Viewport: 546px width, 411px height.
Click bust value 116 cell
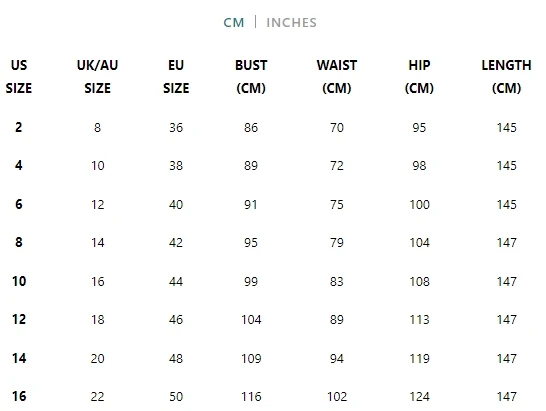[251, 396]
